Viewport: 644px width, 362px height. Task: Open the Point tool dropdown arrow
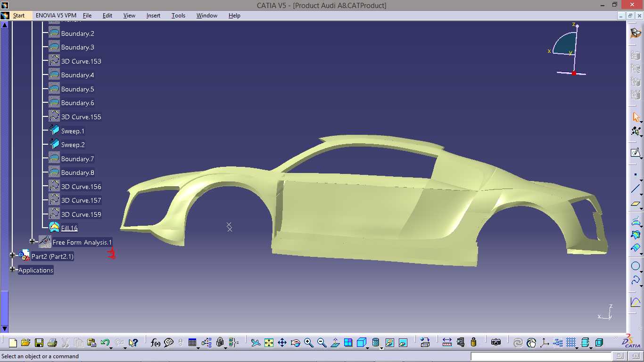(x=642, y=181)
